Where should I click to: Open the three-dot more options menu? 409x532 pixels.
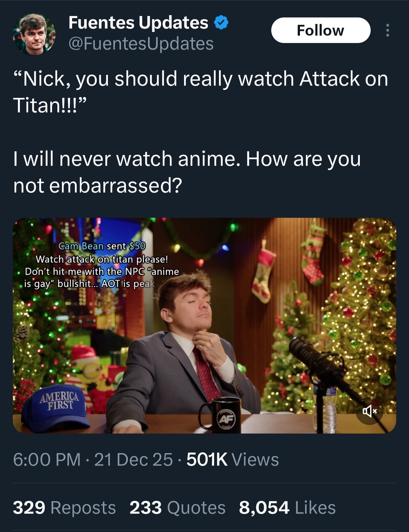[x=387, y=30]
